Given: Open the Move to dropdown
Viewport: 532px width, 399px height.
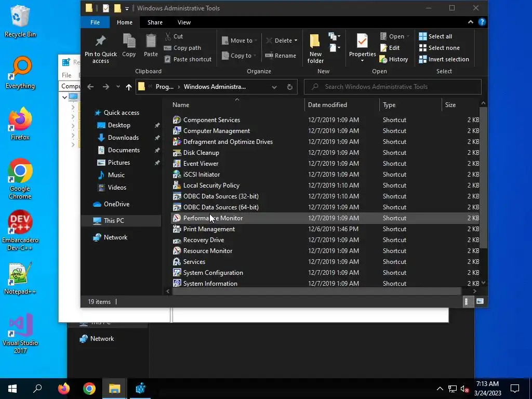Looking at the screenshot, I should (239, 41).
